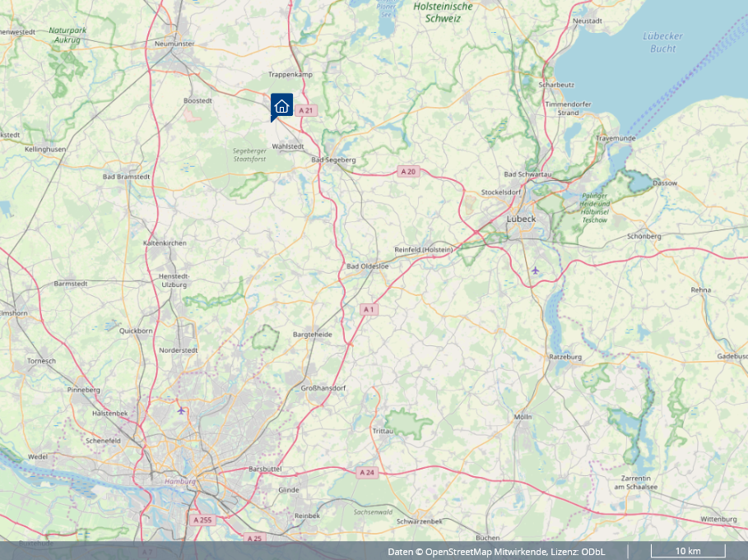The image size is (748, 560).
Task: Select the A 20 motorway shield
Action: point(408,172)
